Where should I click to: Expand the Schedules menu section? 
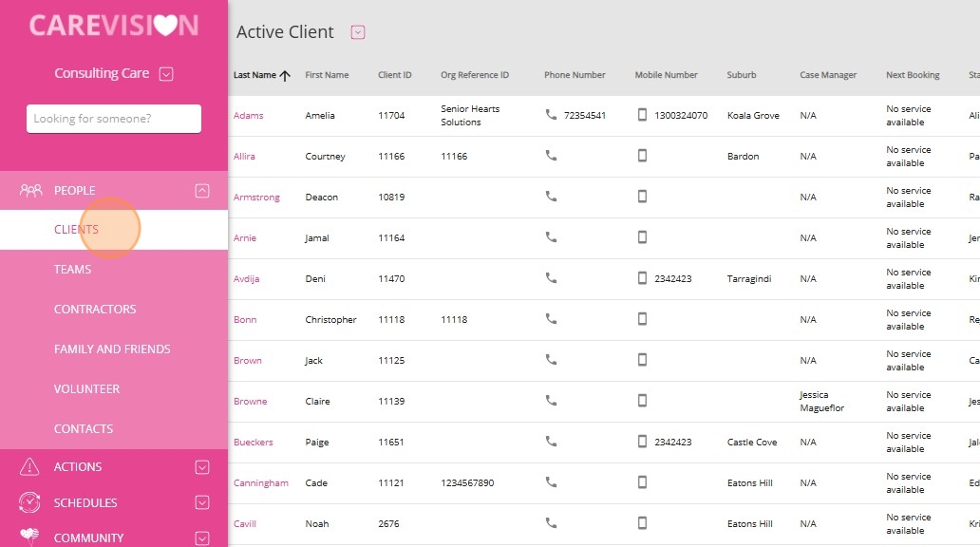(x=202, y=502)
